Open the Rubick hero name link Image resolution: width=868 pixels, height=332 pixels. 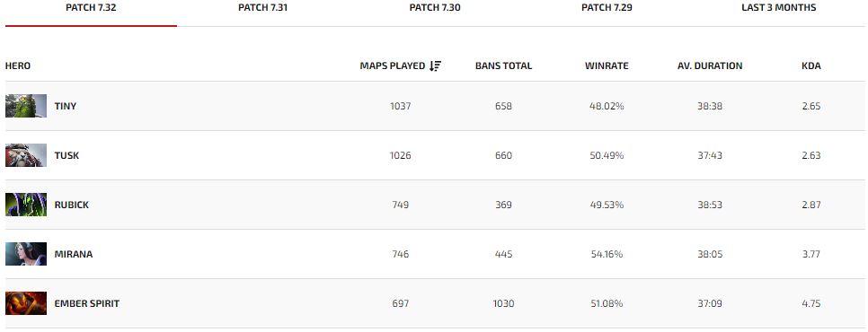[71, 205]
